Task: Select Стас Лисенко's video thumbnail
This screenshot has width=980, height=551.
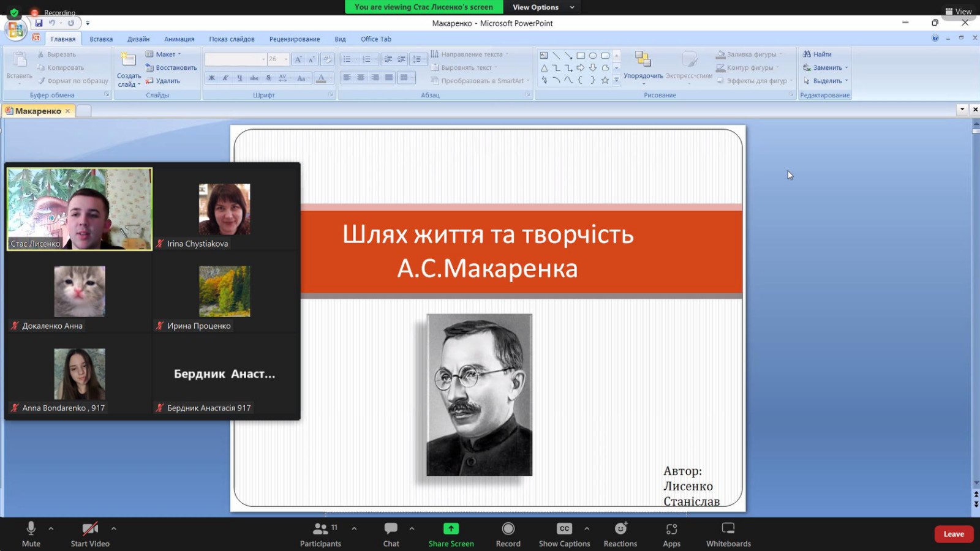Action: tap(80, 209)
